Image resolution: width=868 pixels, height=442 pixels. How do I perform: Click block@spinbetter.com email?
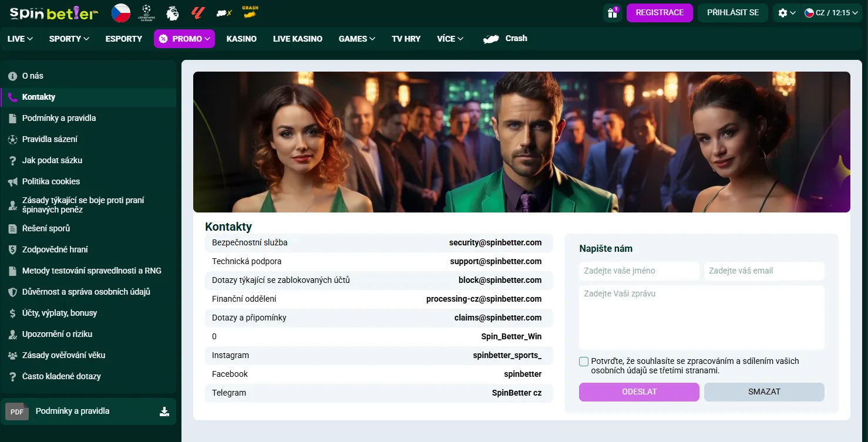point(500,280)
